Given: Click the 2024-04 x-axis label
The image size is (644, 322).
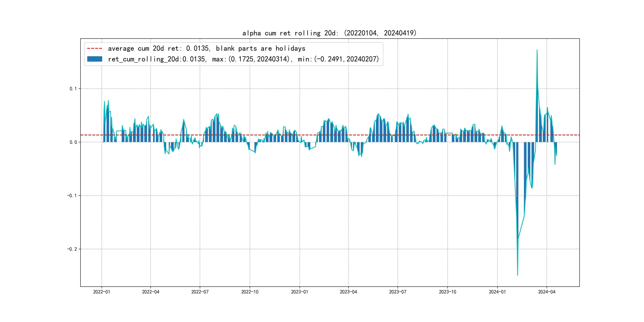Looking at the screenshot, I should tap(546, 292).
